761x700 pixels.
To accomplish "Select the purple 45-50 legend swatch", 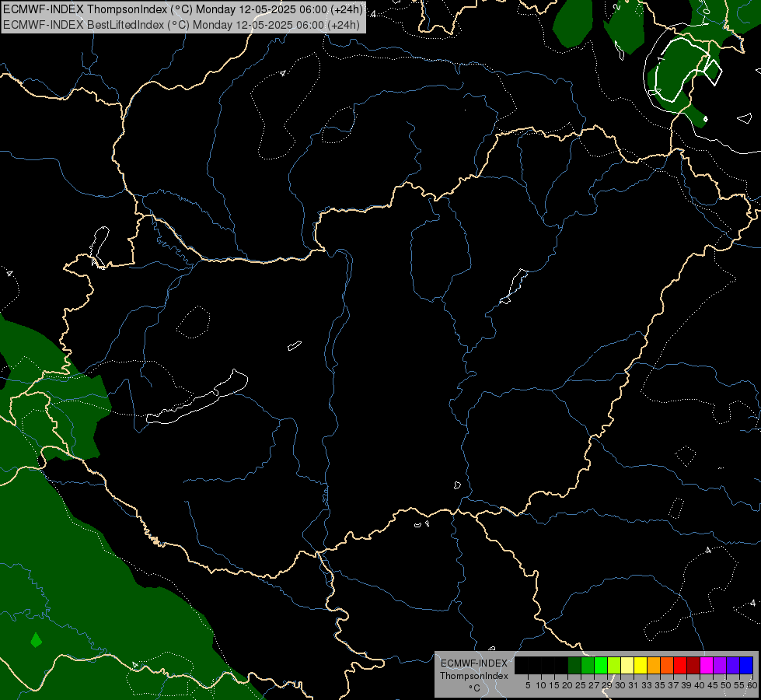I will pos(720,665).
